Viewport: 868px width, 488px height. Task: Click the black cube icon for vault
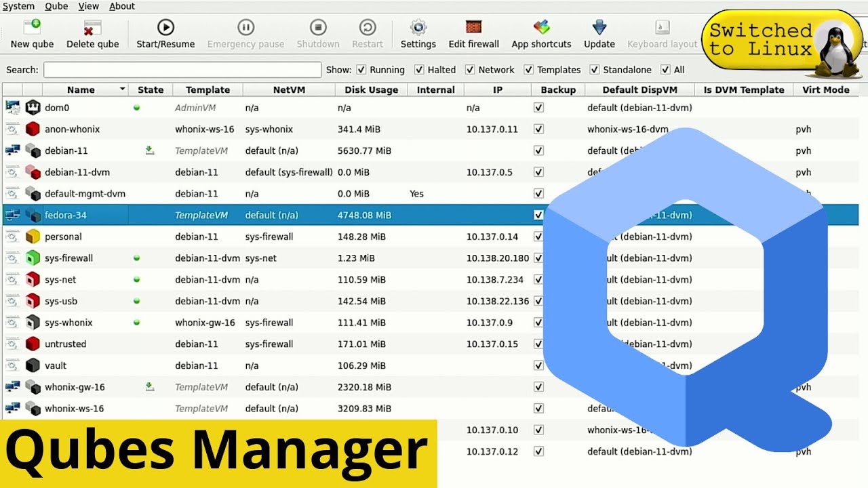(33, 365)
